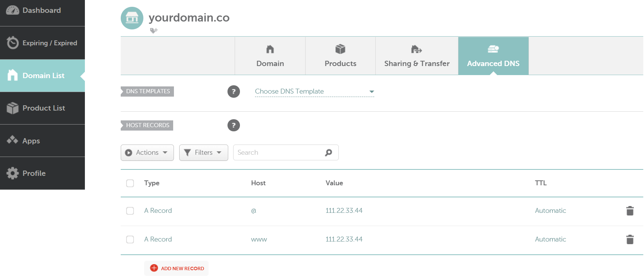The width and height of the screenshot is (644, 280).
Task: Edit the www host field
Action: [259, 239]
